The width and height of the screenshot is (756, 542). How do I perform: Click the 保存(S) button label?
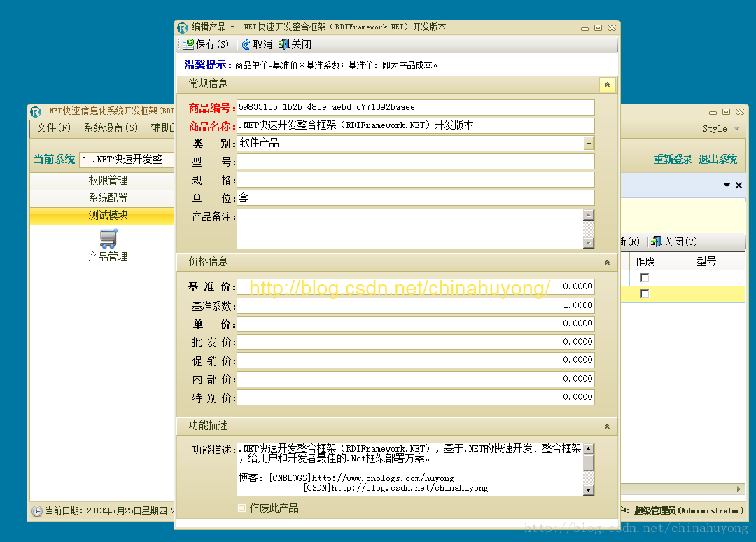coord(212,44)
